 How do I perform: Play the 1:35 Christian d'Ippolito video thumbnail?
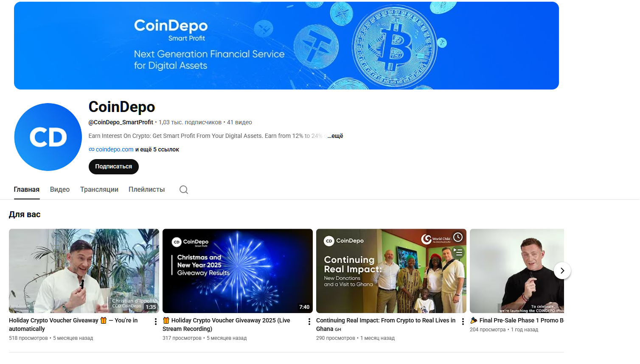[84, 271]
